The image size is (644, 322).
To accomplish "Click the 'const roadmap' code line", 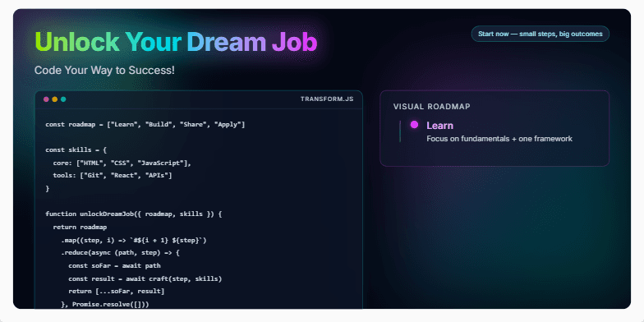I will [x=145, y=125].
